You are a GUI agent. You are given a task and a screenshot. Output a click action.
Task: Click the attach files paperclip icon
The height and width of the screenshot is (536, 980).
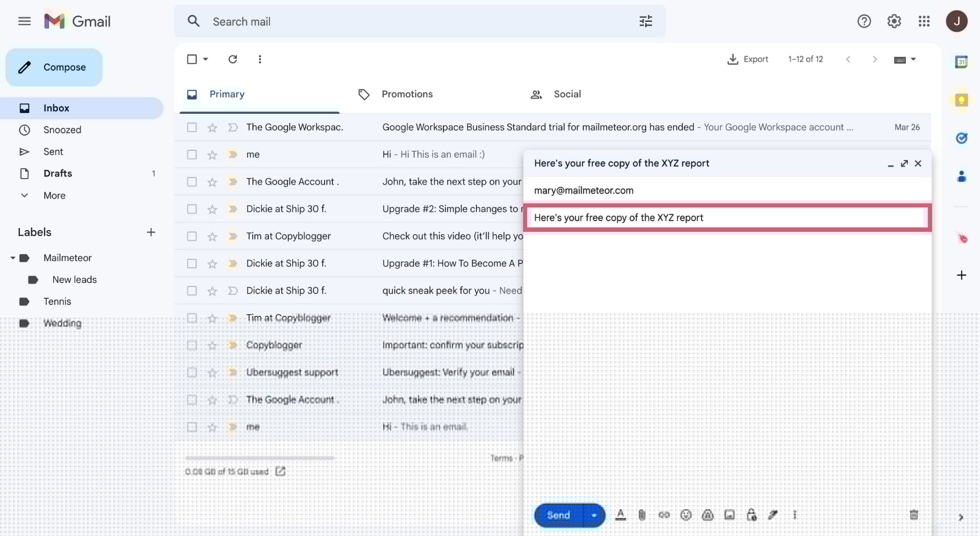click(642, 515)
